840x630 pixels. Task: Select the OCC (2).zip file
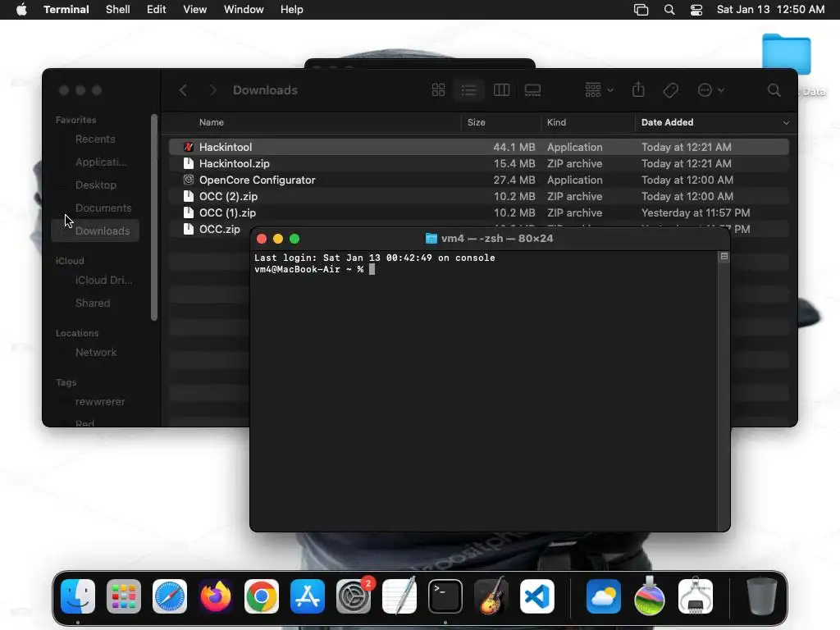(x=478, y=197)
